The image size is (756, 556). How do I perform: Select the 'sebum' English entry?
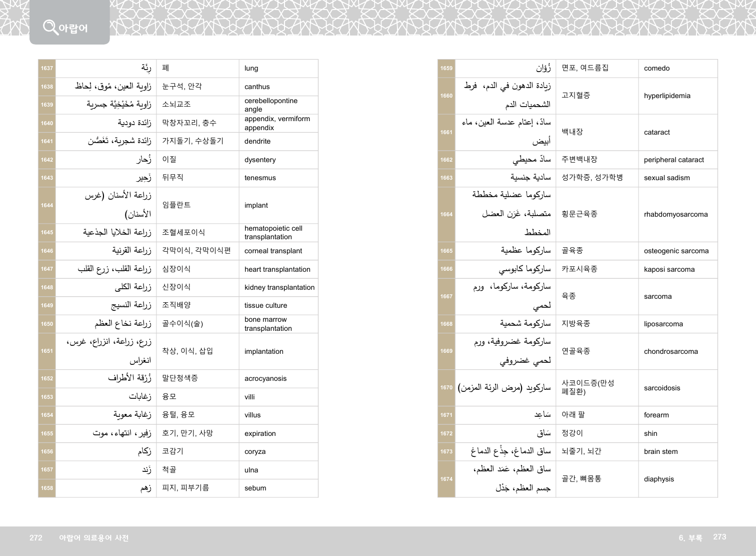tap(255, 488)
